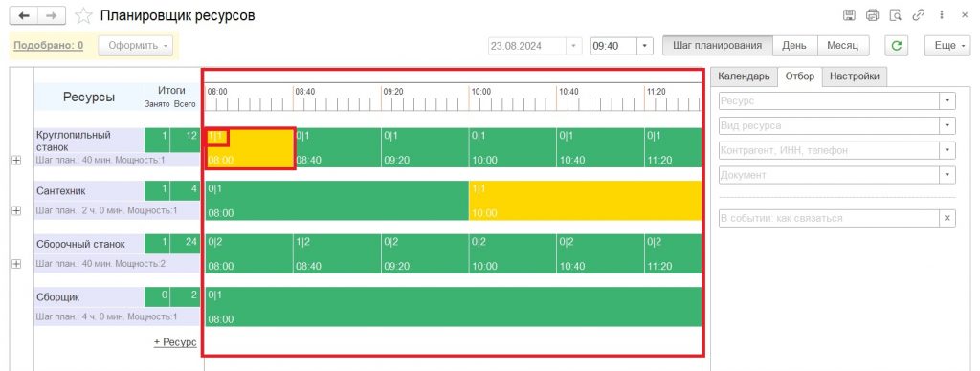Image resolution: width=980 pixels, height=371 pixels.
Task: Switch to the Календарь tab
Action: pos(744,76)
